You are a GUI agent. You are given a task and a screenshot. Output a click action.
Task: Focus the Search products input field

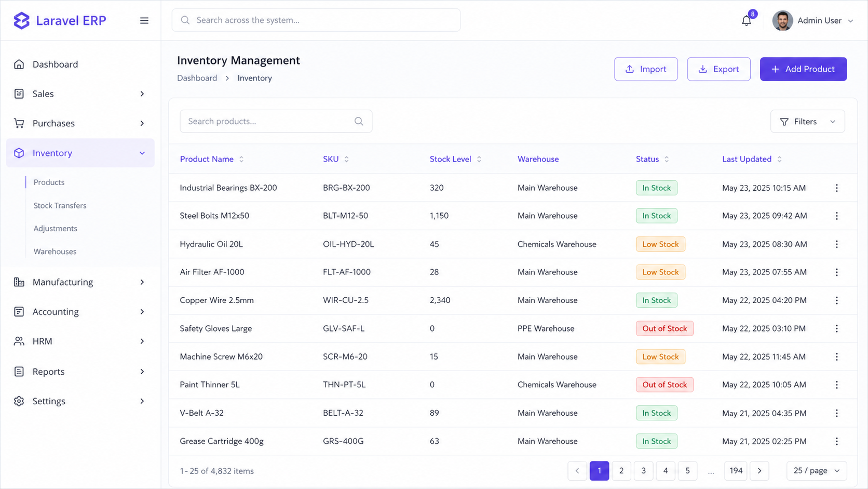click(x=276, y=121)
